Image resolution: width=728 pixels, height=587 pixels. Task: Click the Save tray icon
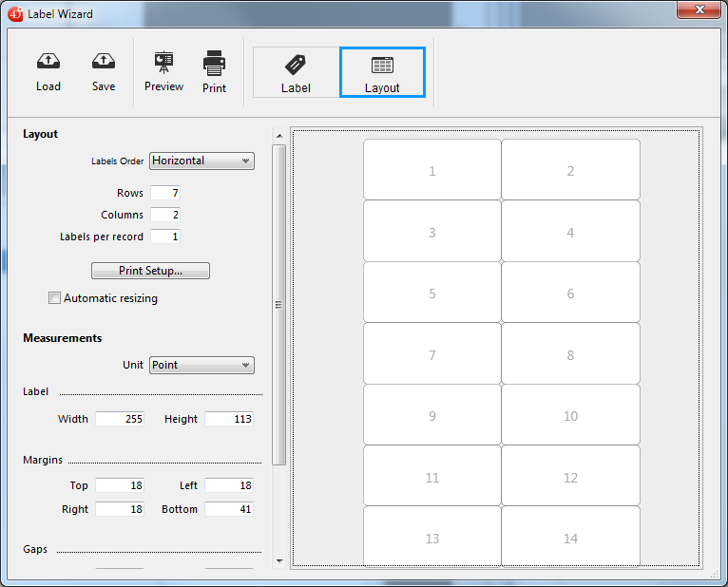click(x=104, y=63)
